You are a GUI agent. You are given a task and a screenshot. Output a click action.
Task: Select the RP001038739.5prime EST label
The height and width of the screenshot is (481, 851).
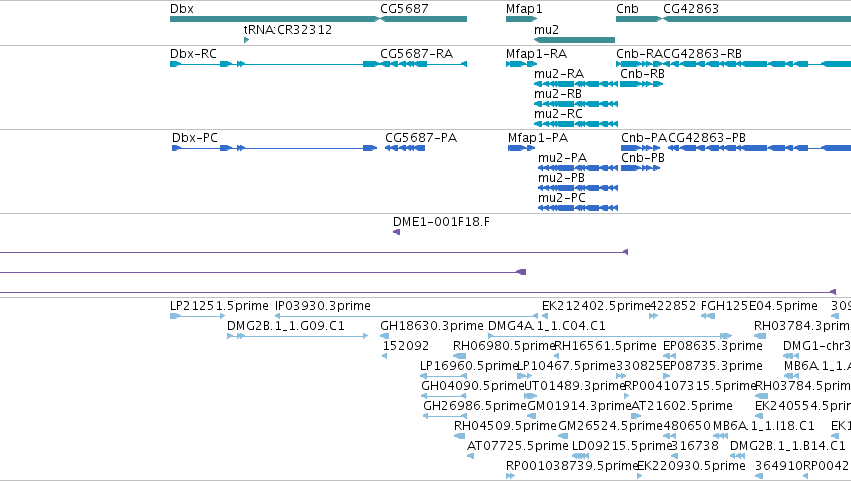point(571,466)
